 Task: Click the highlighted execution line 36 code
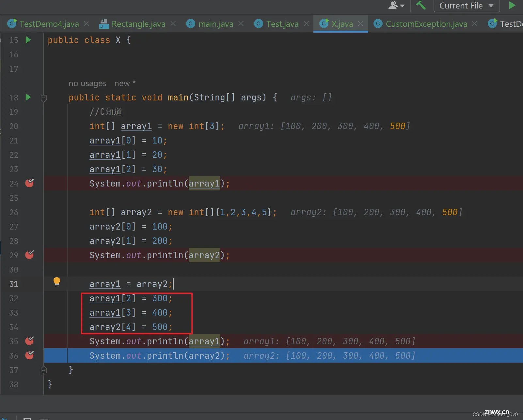click(160, 356)
